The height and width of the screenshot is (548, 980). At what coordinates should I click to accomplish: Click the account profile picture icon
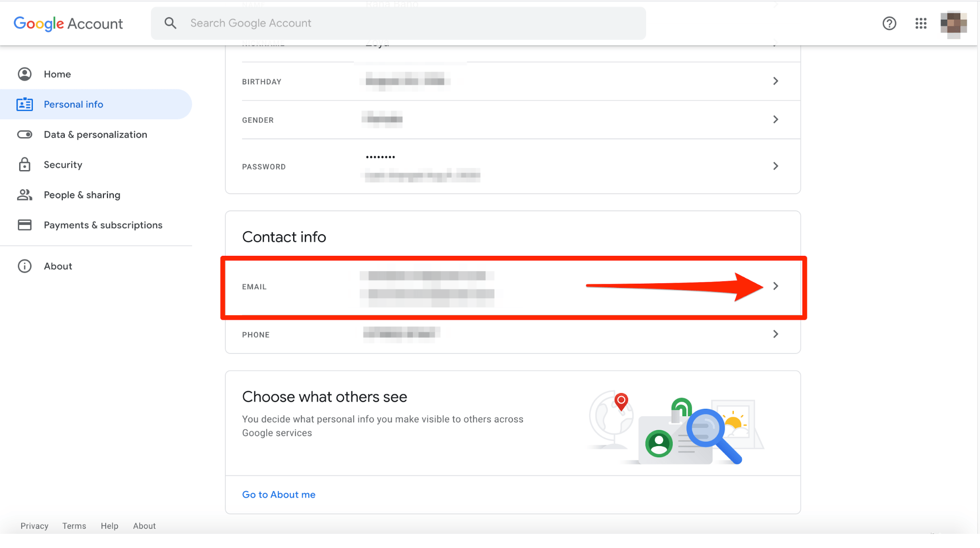point(954,23)
